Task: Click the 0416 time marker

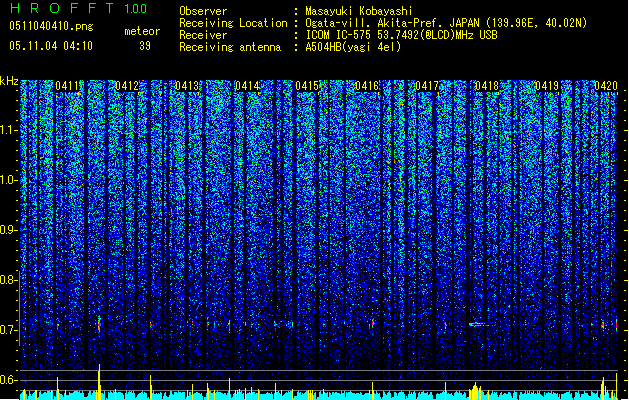Action: (367, 86)
